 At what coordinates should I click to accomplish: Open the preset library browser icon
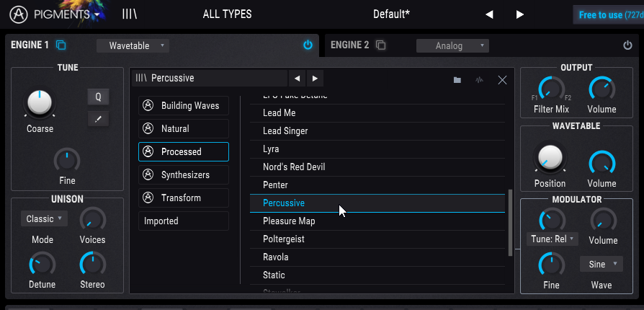pyautogui.click(x=130, y=14)
